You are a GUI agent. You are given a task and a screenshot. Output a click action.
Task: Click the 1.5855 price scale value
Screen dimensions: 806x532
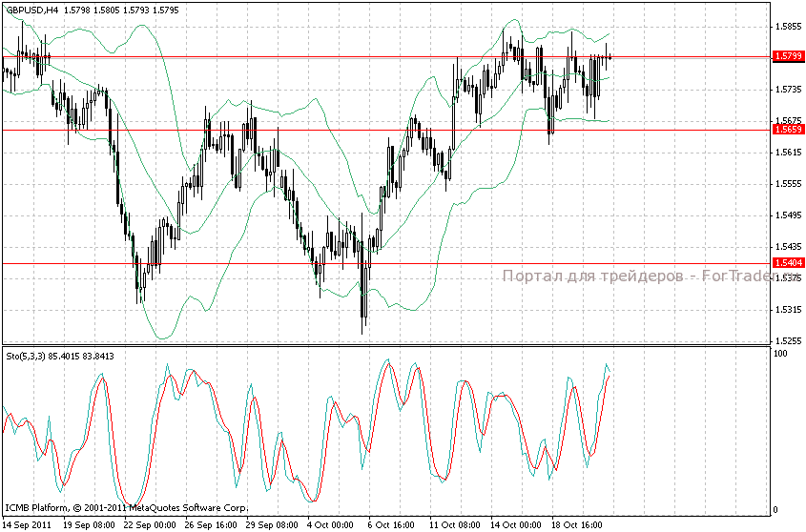(x=787, y=27)
